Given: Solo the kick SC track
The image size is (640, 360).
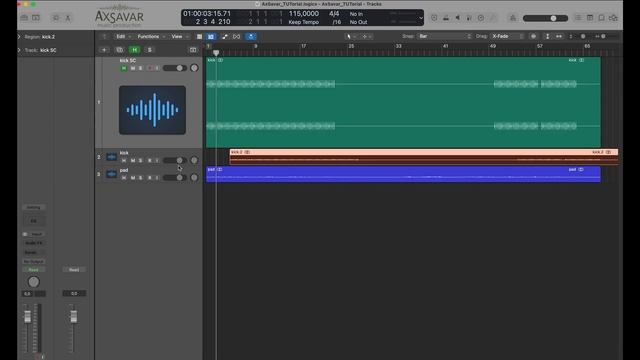Looking at the screenshot, I should click(x=140, y=68).
